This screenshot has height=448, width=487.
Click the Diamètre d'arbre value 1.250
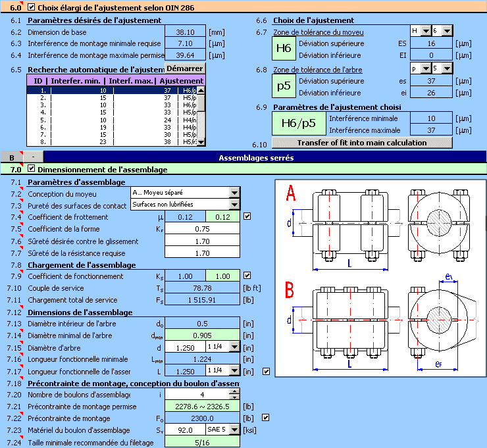click(185, 348)
